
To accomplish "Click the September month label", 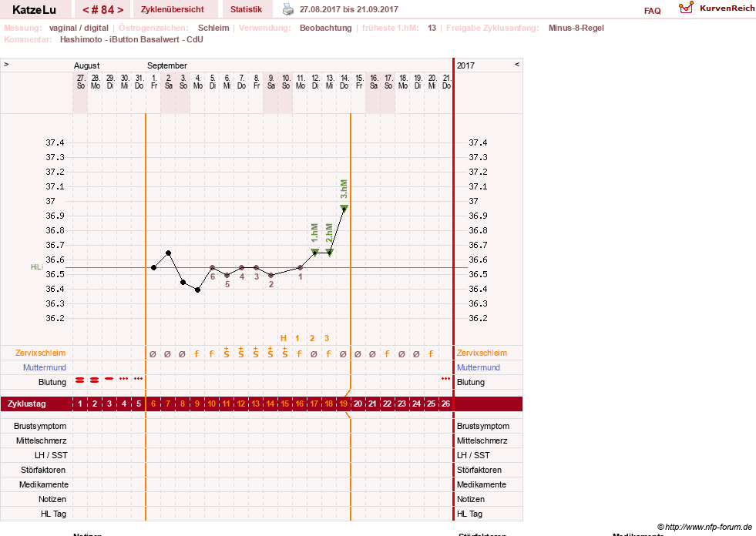I will tap(166, 65).
